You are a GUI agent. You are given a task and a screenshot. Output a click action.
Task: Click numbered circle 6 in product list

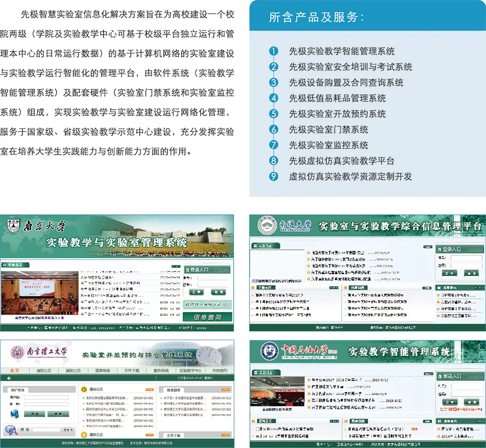coord(274,129)
